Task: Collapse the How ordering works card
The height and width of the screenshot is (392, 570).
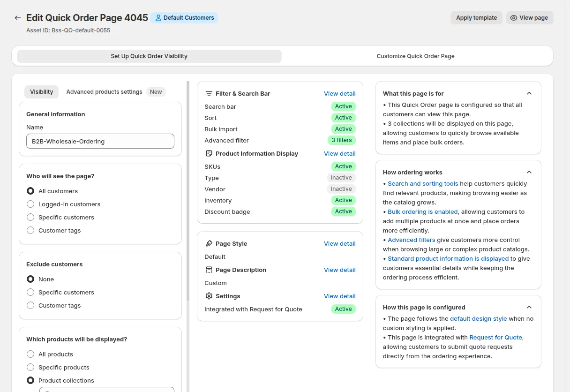Action: click(529, 172)
